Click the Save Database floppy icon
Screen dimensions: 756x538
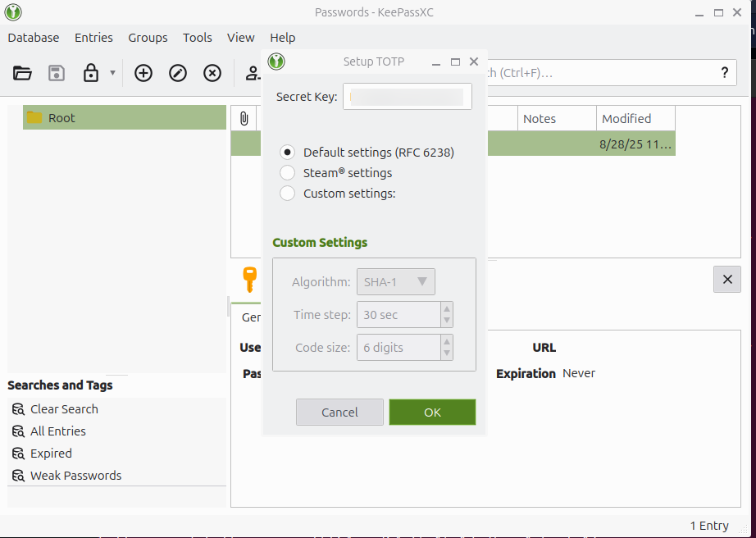[57, 73]
